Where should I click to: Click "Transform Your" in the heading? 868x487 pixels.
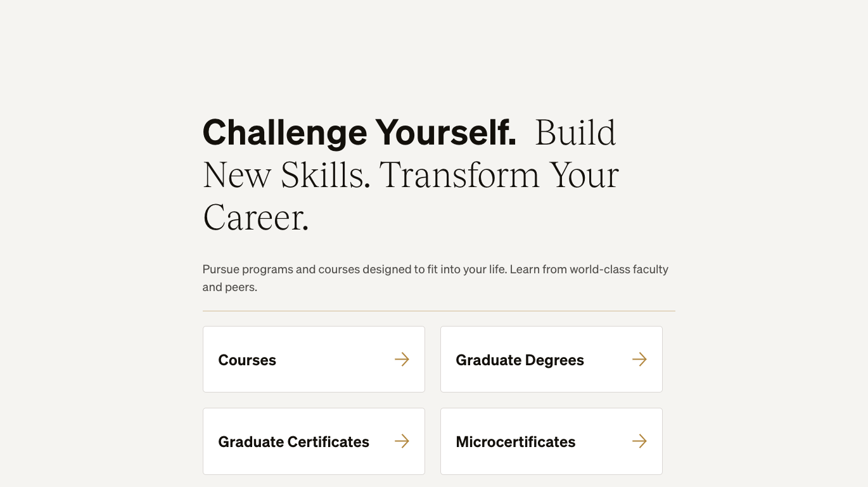click(x=499, y=175)
